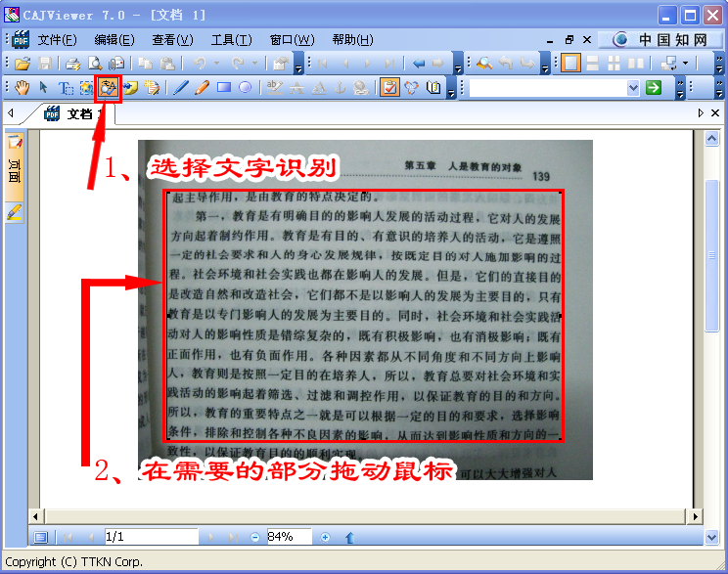
Task: Pick the straight line drawing tool
Action: pyautogui.click(x=180, y=88)
